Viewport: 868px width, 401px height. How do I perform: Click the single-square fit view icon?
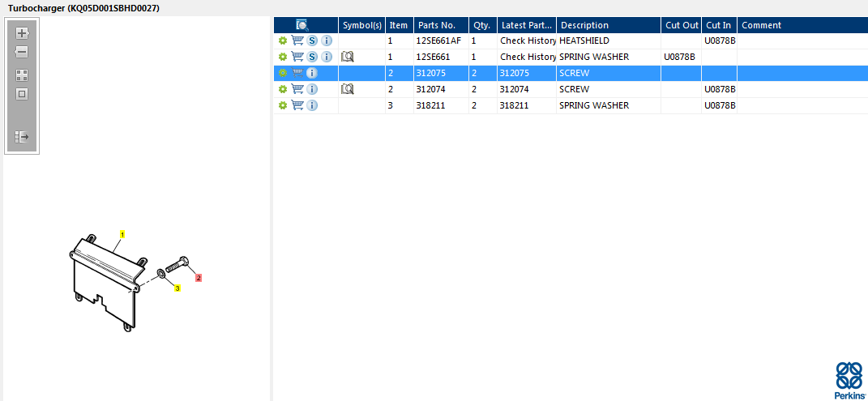click(22, 94)
